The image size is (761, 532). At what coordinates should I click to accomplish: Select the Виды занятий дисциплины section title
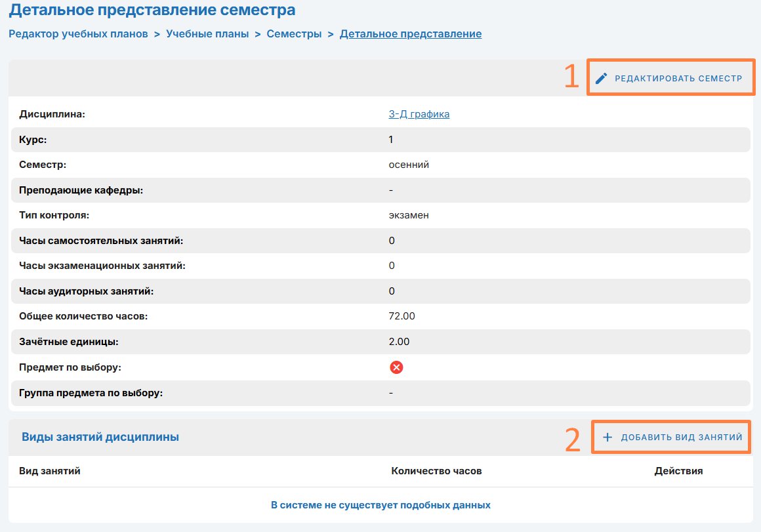[x=100, y=437]
